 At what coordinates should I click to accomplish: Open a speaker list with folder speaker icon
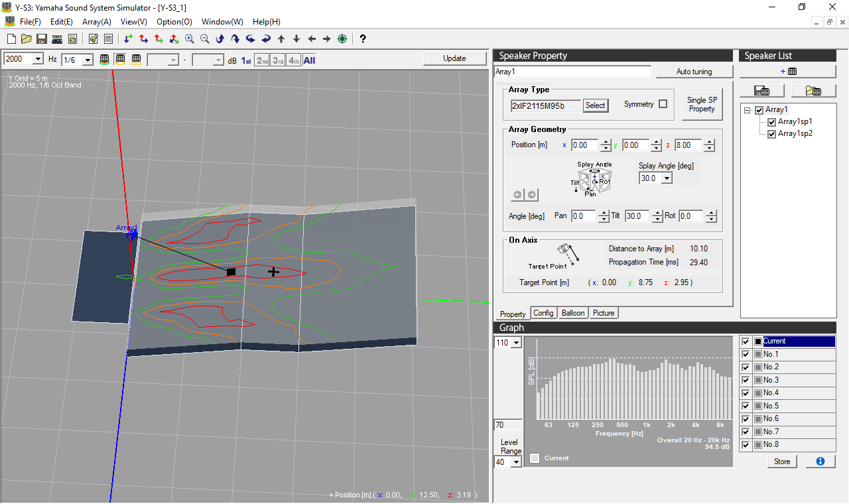[x=813, y=91]
